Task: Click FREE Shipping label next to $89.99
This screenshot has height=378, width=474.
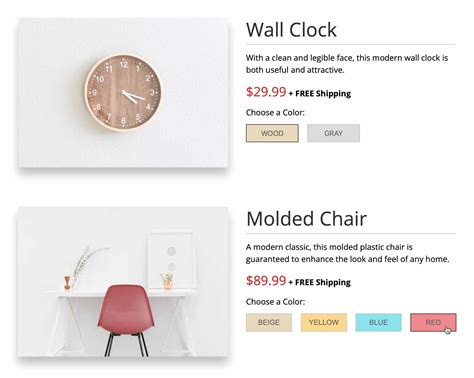Action: [323, 283]
